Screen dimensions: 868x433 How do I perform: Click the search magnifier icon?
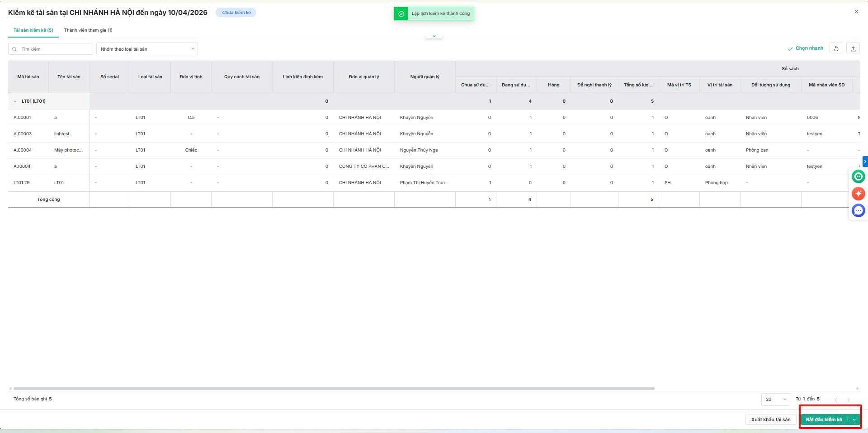point(14,49)
